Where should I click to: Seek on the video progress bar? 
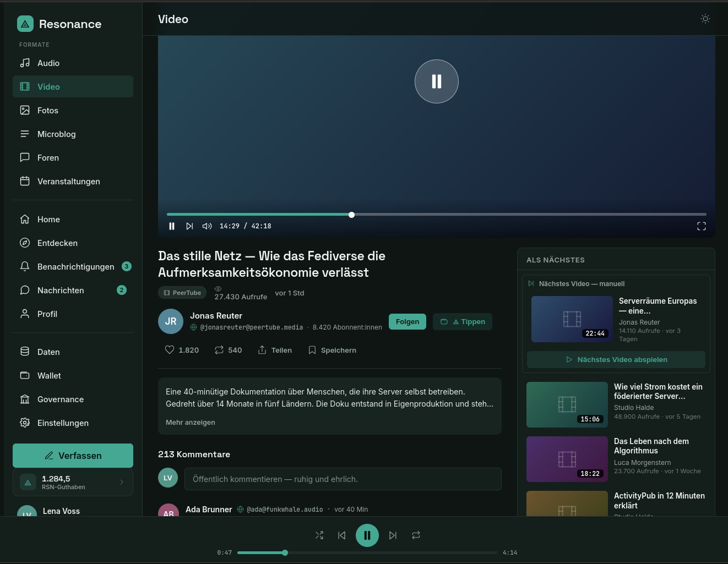tap(437, 215)
